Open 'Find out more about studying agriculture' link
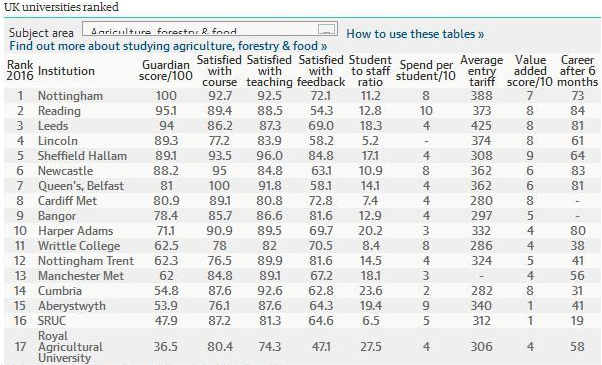This screenshot has height=365, width=602. (x=168, y=46)
